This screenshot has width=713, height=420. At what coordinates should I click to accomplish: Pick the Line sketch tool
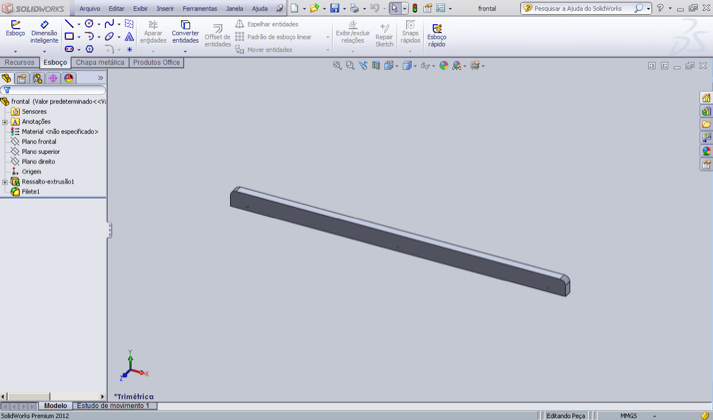(69, 24)
